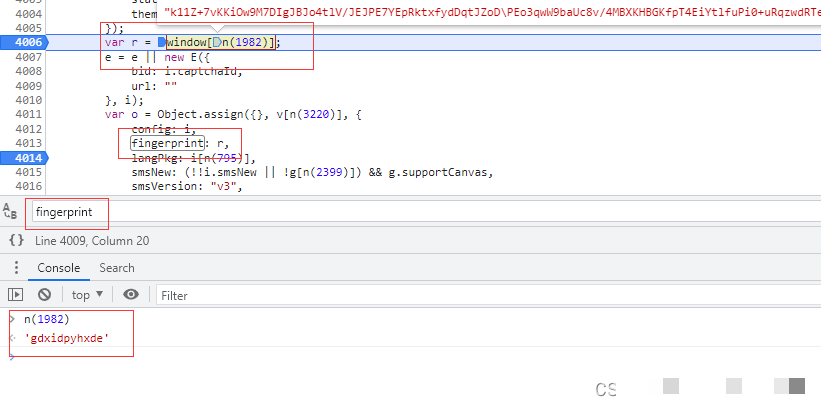
Task: Expand the n(1982) console entry arrow
Action: [x=12, y=319]
